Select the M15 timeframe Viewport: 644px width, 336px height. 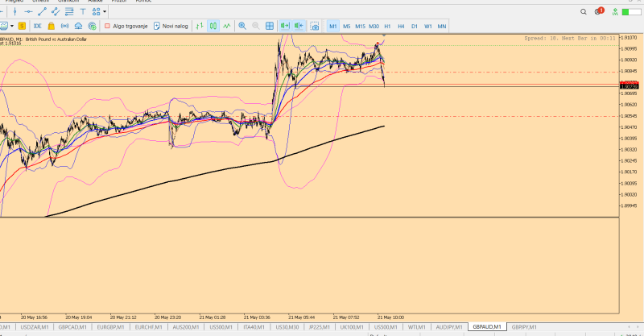(x=360, y=26)
